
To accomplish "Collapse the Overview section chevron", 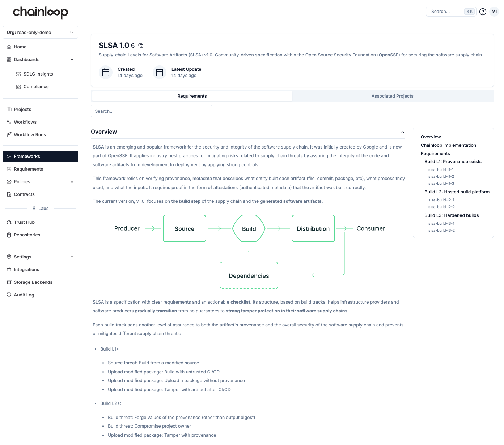I will point(402,132).
